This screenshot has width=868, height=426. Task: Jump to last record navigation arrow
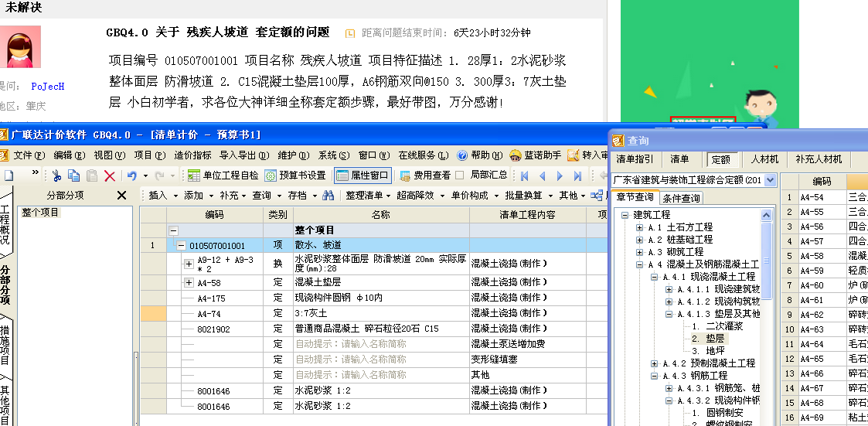(577, 176)
